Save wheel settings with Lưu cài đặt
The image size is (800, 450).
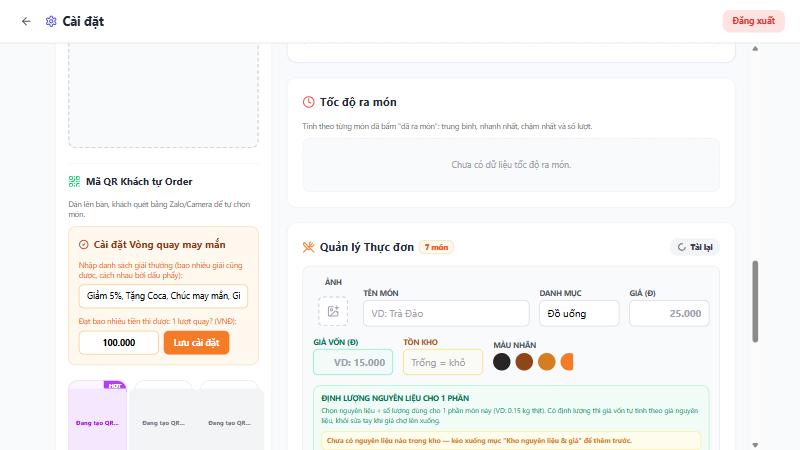pyautogui.click(x=196, y=342)
